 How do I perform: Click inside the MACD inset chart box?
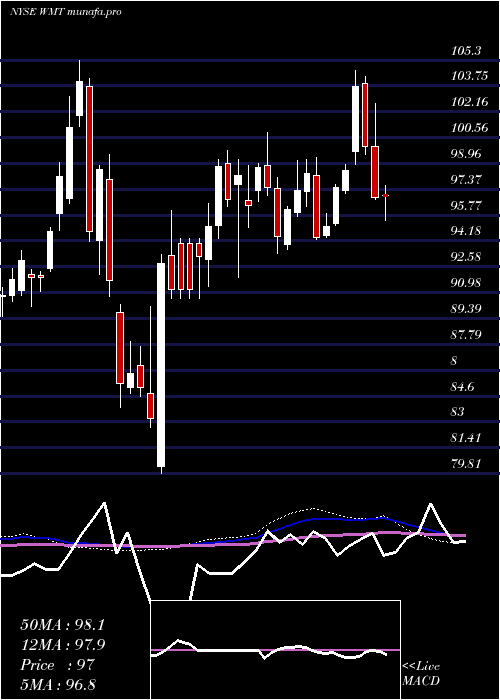pyautogui.click(x=275, y=650)
